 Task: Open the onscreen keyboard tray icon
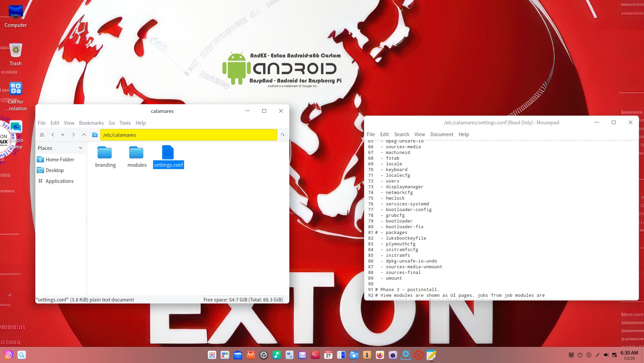(x=571, y=355)
